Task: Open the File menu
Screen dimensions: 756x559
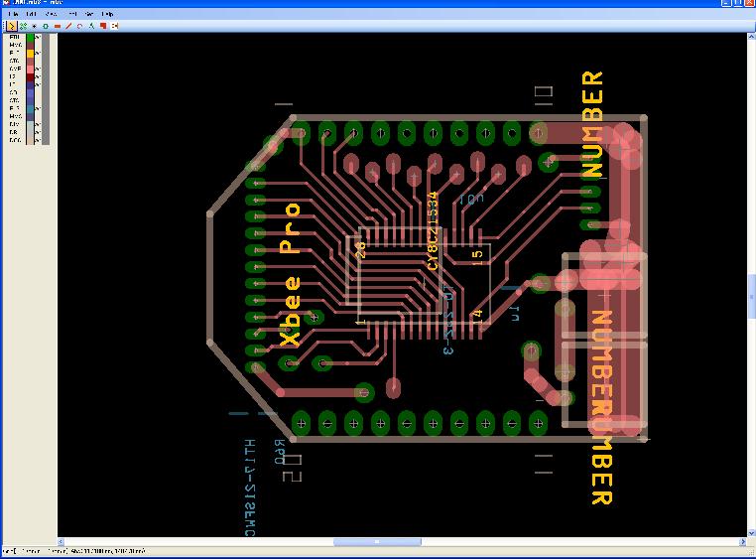Action: point(14,14)
